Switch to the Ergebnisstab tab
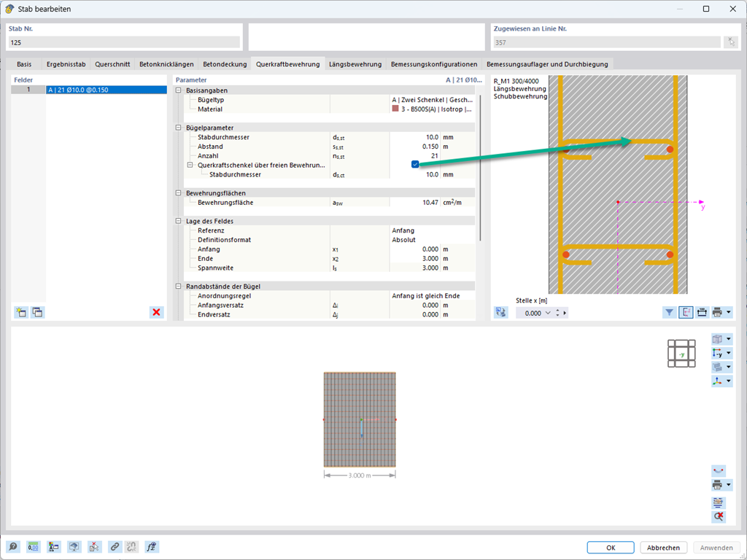This screenshot has height=560, width=747. [x=66, y=64]
